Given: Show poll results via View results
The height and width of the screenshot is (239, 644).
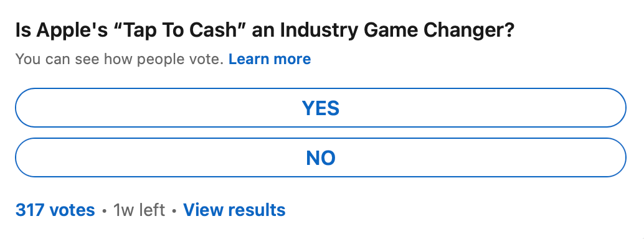Looking at the screenshot, I should 234,210.
